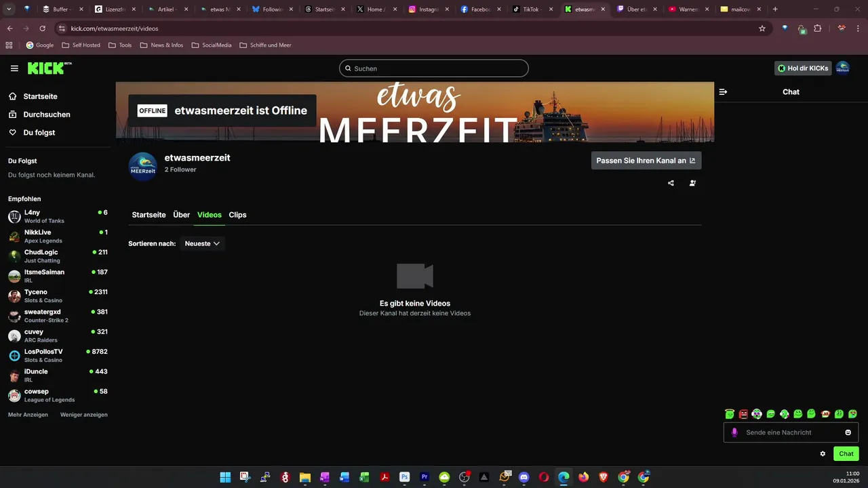Open Discord from the taskbar
The height and width of the screenshot is (488, 868).
(x=524, y=477)
